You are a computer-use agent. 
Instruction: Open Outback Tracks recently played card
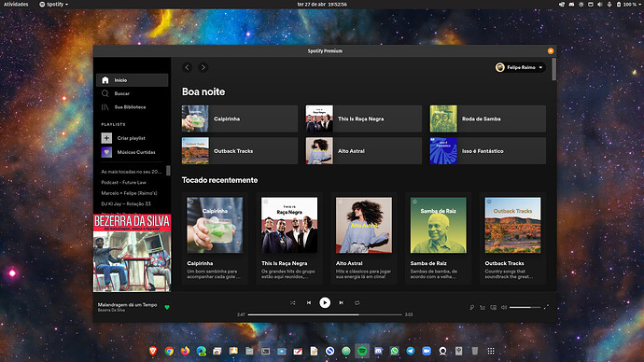tap(512, 239)
